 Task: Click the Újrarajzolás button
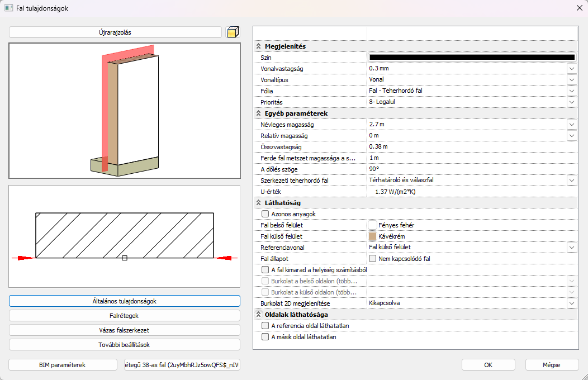(115, 32)
